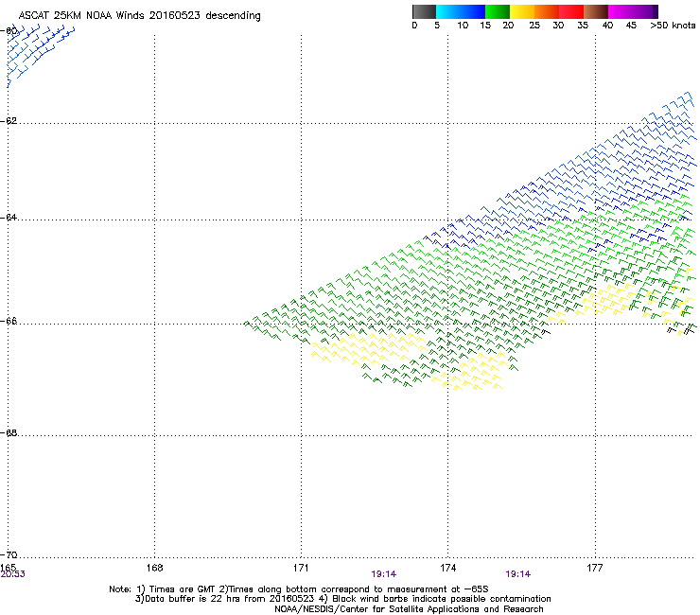Screen dimensions: 700x615
Task: Click the NOAA/NESDIS credit line
Action: (x=409, y=609)
